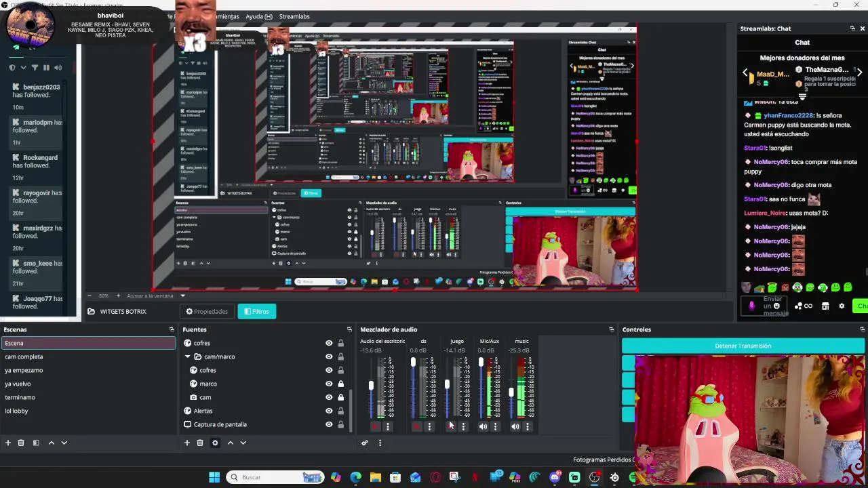868x488 pixels.
Task: Toggle visibility of cam/marco group
Action: tap(329, 357)
